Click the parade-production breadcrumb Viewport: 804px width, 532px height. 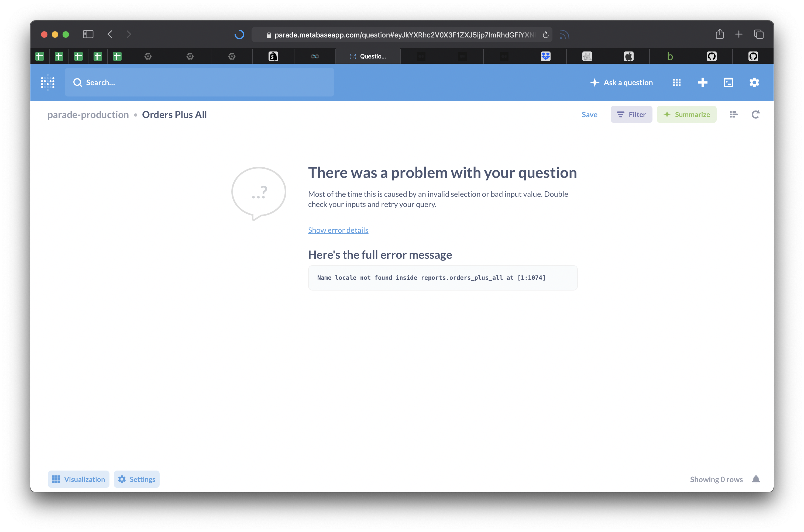click(x=88, y=115)
